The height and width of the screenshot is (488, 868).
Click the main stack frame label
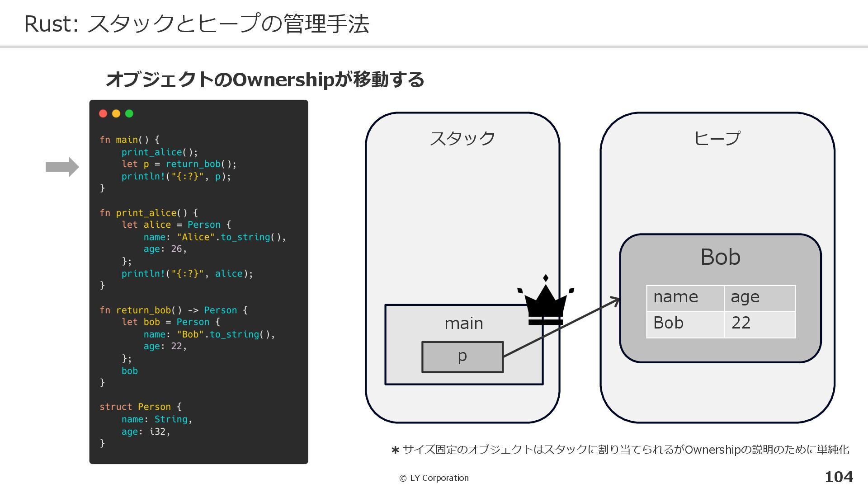pyautogui.click(x=463, y=323)
